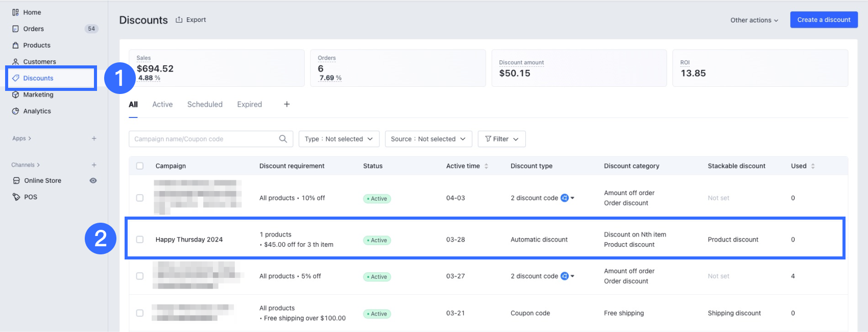
Task: Click the Sales $694.52 card
Action: point(216,68)
